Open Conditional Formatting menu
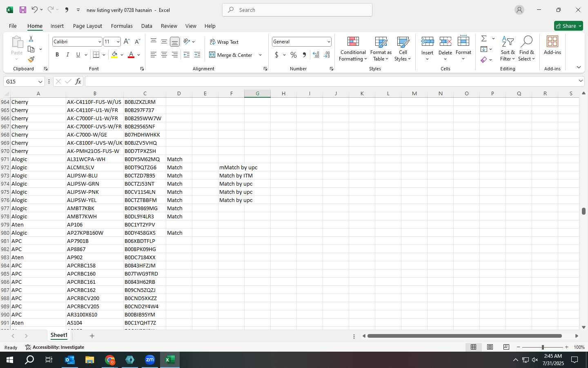 point(353,48)
